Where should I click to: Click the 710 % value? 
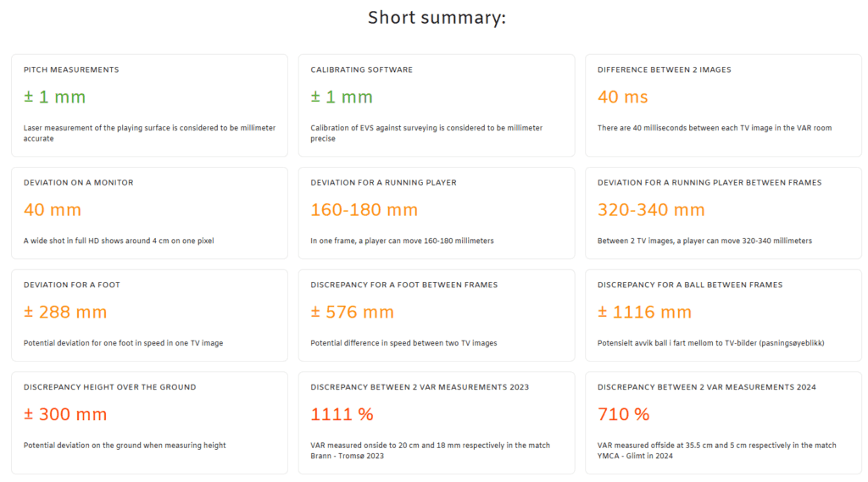(623, 415)
